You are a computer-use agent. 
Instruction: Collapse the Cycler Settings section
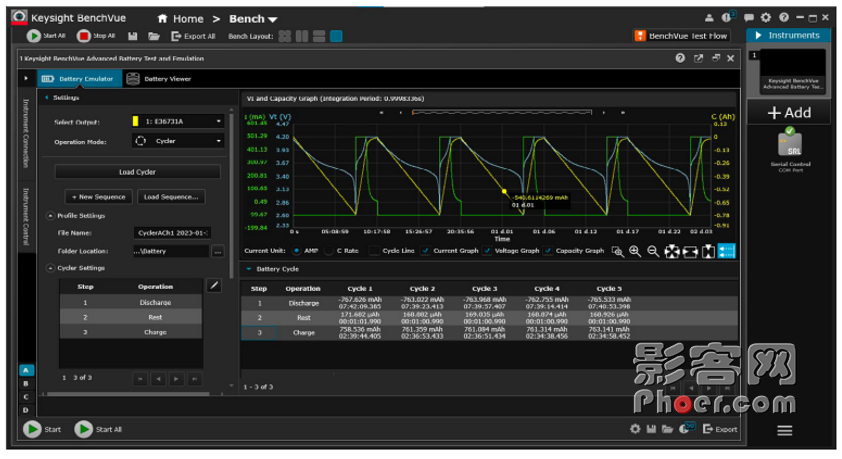click(x=50, y=268)
